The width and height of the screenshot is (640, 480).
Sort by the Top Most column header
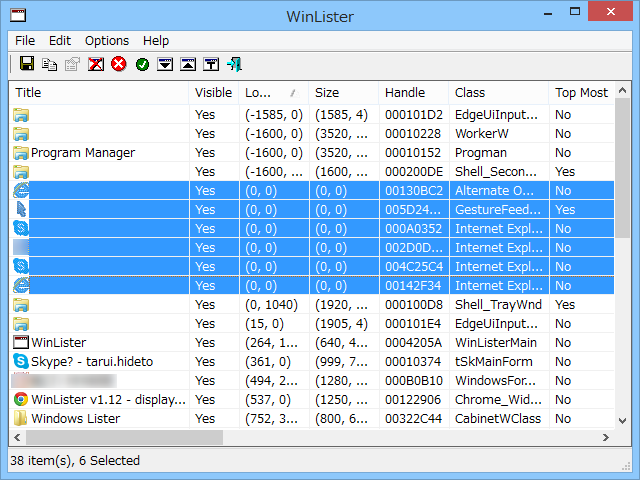[x=581, y=93]
